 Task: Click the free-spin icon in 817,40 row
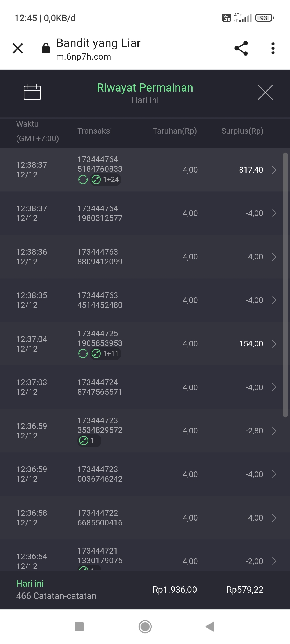[x=83, y=180]
